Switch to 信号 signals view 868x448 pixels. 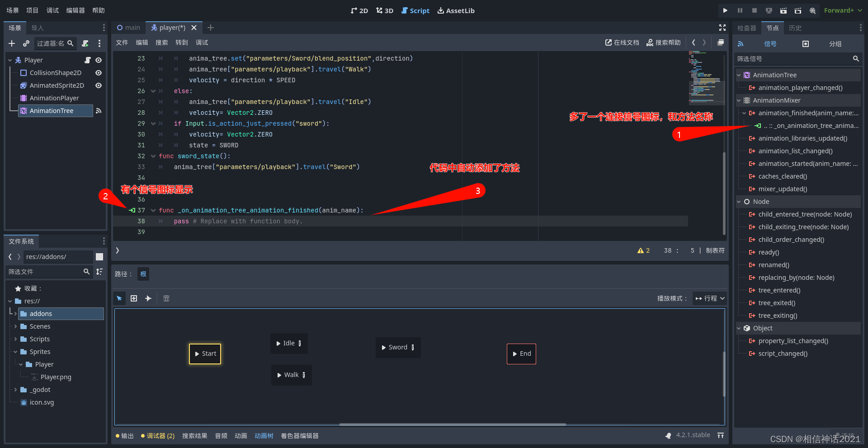pos(770,44)
